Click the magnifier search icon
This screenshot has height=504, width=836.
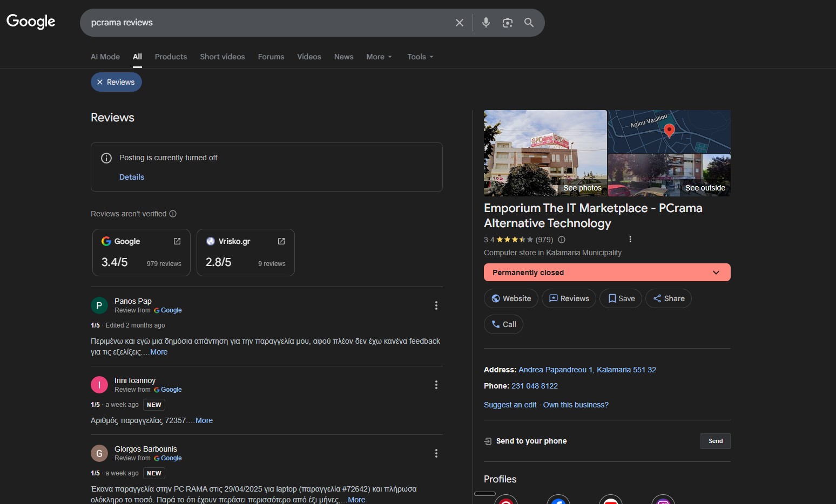tap(529, 23)
